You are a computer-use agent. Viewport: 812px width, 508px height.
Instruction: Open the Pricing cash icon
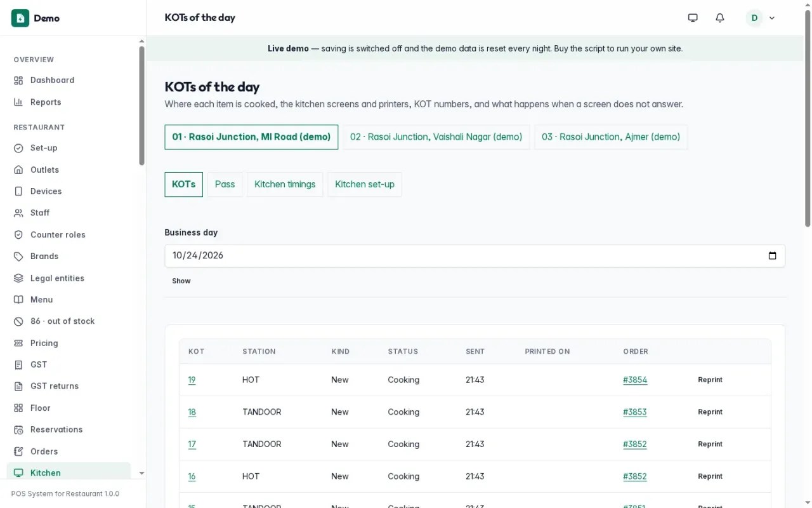click(x=18, y=344)
